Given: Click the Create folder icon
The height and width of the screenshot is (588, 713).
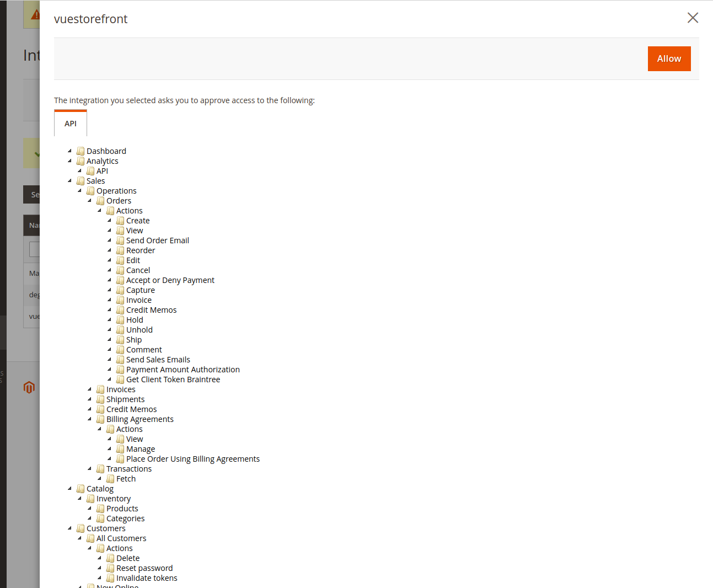Looking at the screenshot, I should click(120, 221).
